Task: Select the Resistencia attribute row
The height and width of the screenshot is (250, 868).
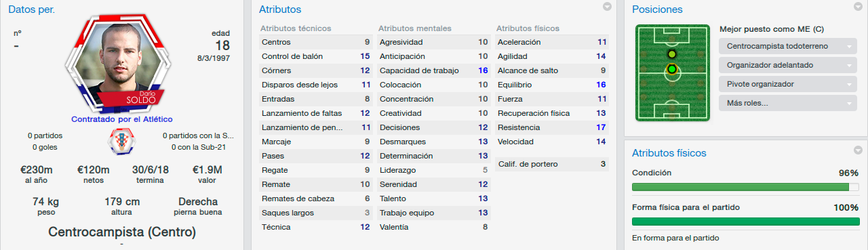Action: pyautogui.click(x=553, y=127)
